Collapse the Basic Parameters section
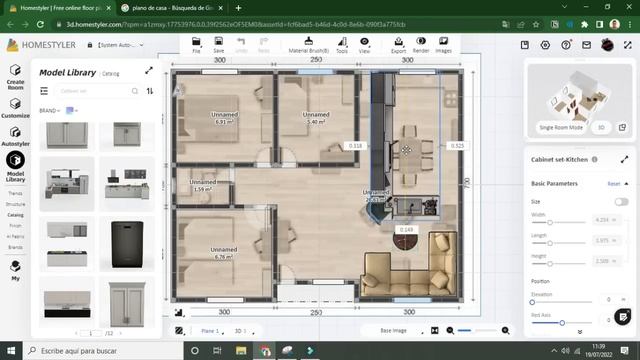The image size is (640, 360). (x=626, y=184)
